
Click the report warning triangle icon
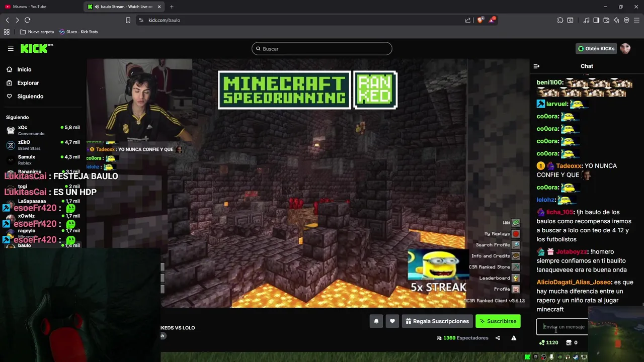[x=514, y=338]
